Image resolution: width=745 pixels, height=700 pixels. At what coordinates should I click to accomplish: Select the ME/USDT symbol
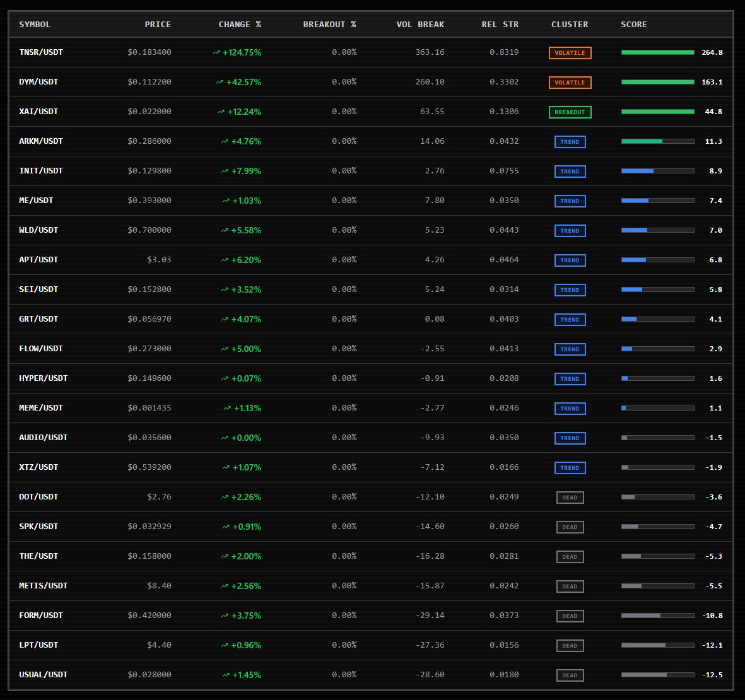pyautogui.click(x=36, y=201)
